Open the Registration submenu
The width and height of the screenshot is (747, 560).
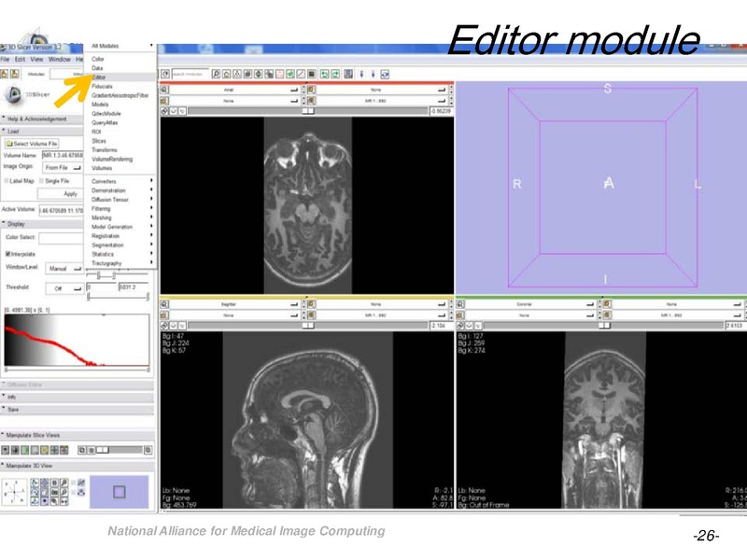(120, 236)
